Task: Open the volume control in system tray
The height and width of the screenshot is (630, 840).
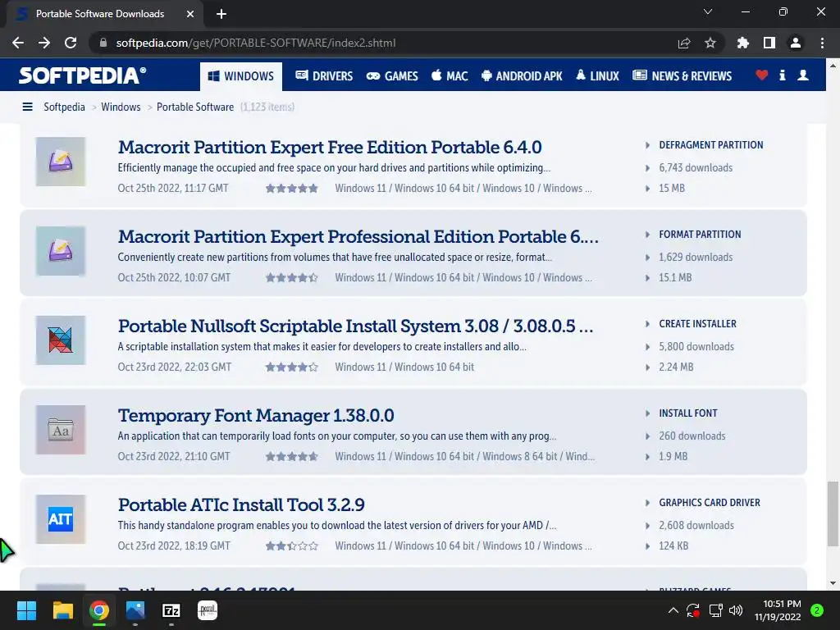Action: pyautogui.click(x=736, y=610)
